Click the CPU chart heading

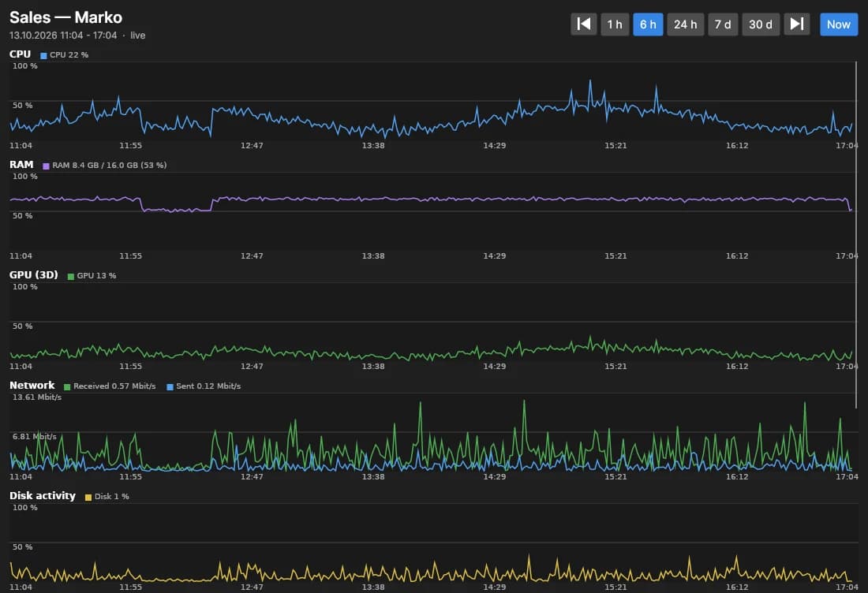(20, 54)
